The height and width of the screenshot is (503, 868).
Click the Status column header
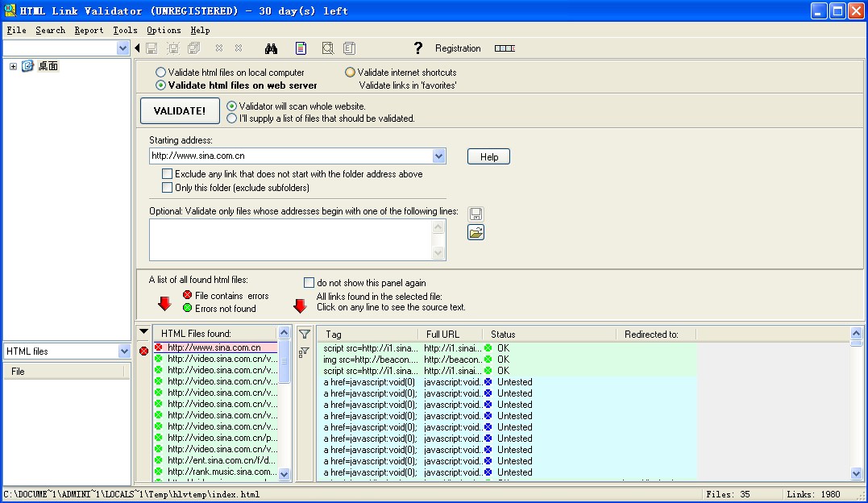(x=503, y=334)
